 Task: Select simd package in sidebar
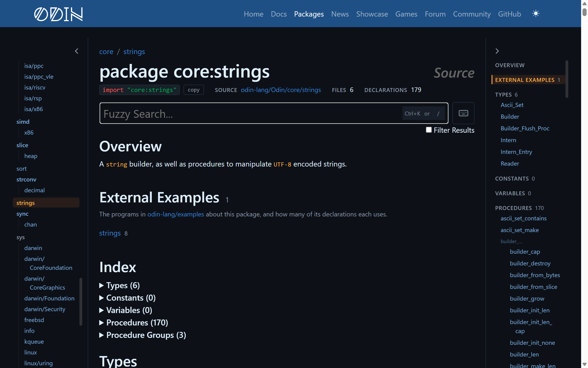tap(23, 121)
